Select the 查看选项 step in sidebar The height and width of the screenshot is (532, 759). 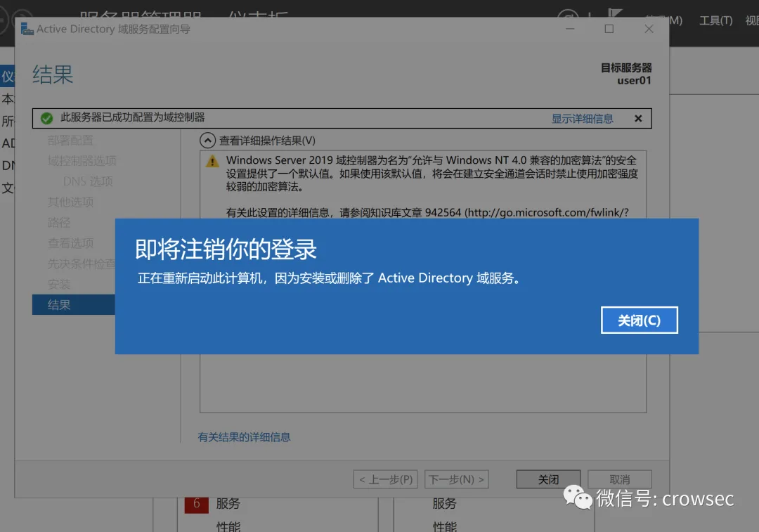pyautogui.click(x=70, y=243)
